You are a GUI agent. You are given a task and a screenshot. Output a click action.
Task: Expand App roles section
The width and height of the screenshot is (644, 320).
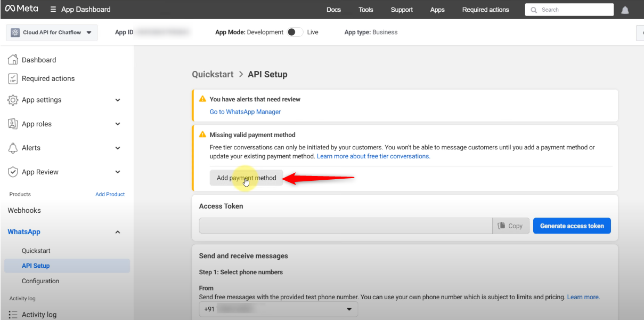click(x=118, y=124)
